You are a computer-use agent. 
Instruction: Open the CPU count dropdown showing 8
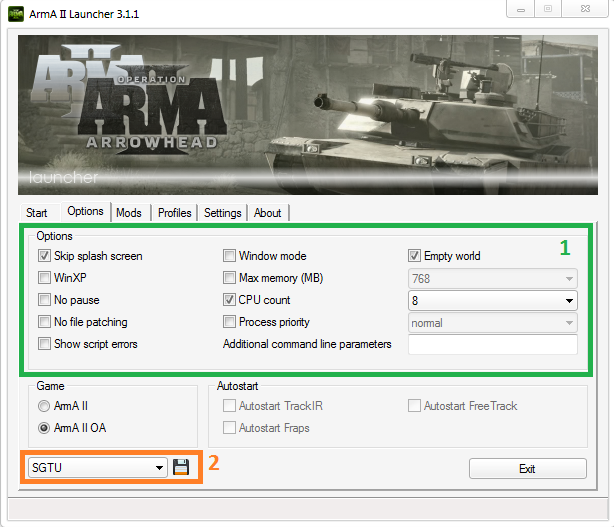[x=493, y=301]
